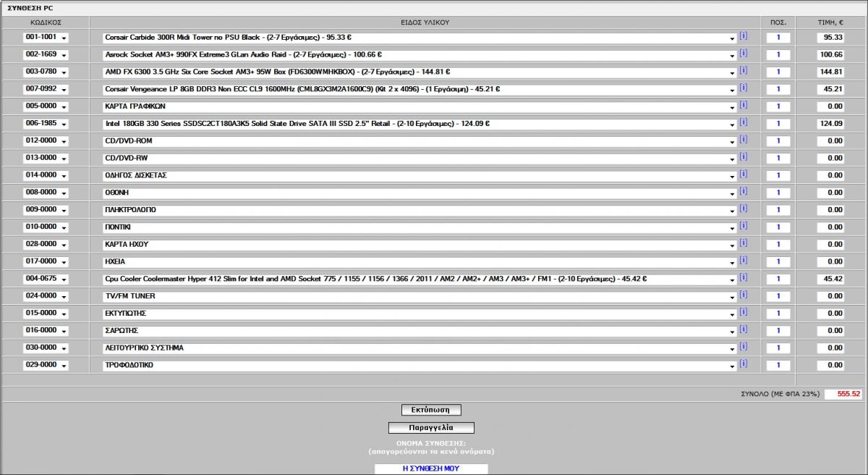868x475 pixels.
Task: Click the Παραγγελία button
Action: coord(431,428)
